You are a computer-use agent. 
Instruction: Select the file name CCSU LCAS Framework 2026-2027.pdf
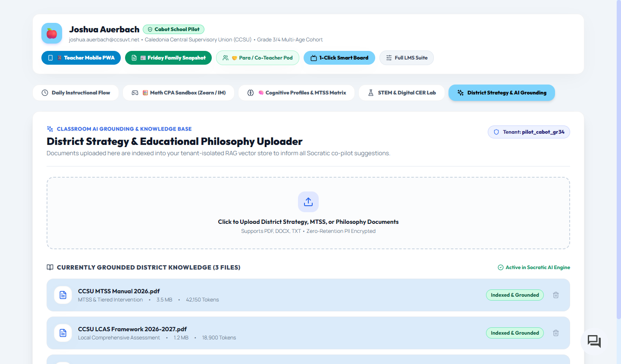tap(132, 329)
